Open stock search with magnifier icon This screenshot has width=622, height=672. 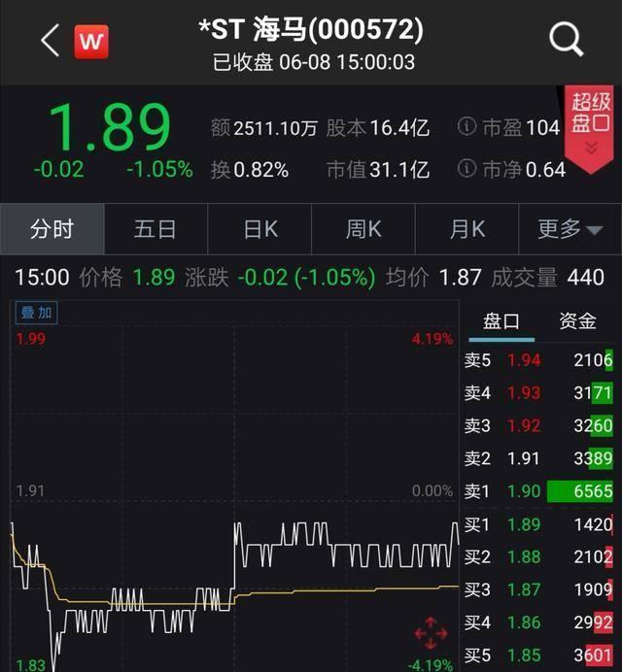point(567,40)
